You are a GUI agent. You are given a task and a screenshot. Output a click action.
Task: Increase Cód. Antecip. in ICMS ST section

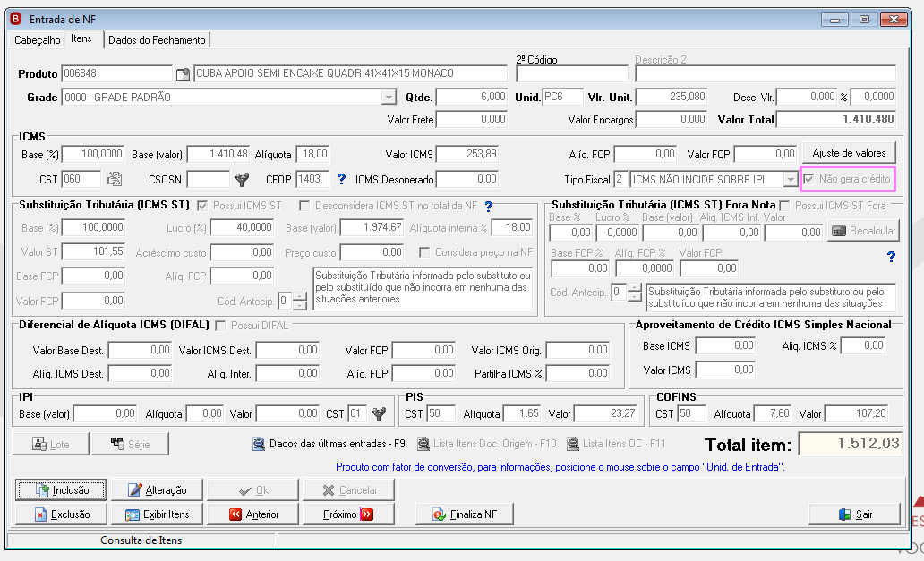pyautogui.click(x=300, y=297)
